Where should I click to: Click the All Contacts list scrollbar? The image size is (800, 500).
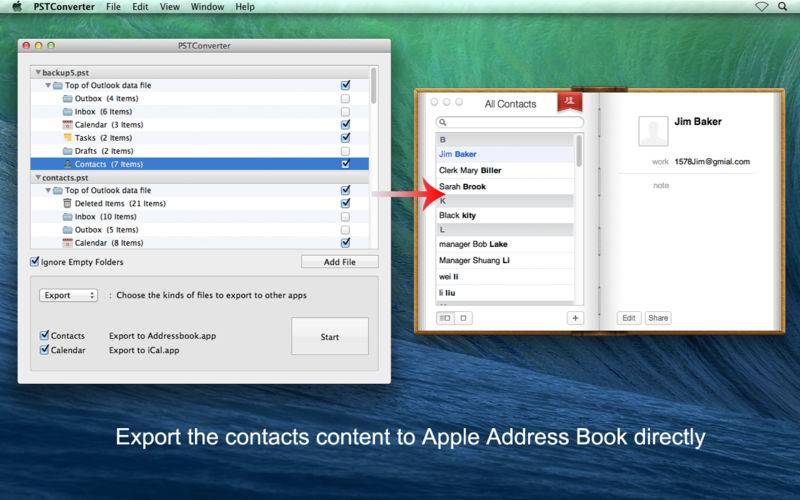click(579, 151)
